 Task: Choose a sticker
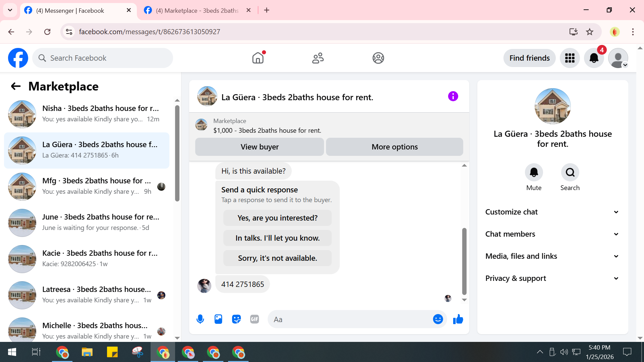pyautogui.click(x=236, y=319)
